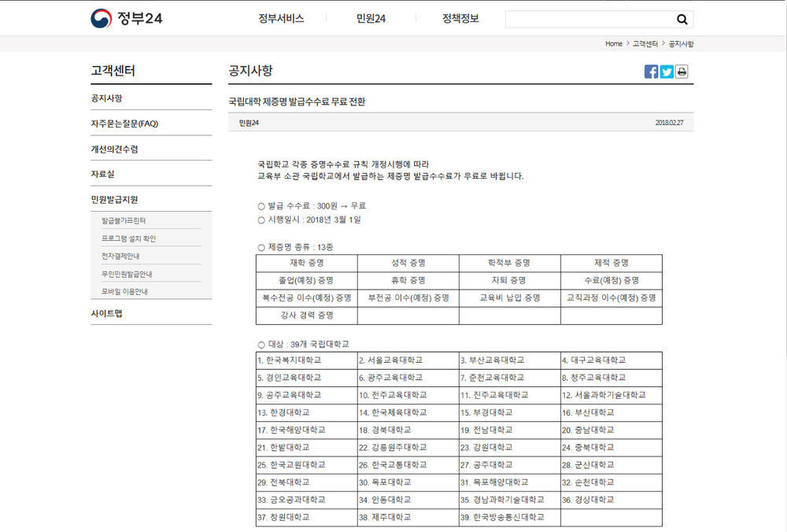This screenshot has height=532, width=787.
Task: Click the 복수전공 이수(예정) 증명 cell
Action: pos(307,298)
